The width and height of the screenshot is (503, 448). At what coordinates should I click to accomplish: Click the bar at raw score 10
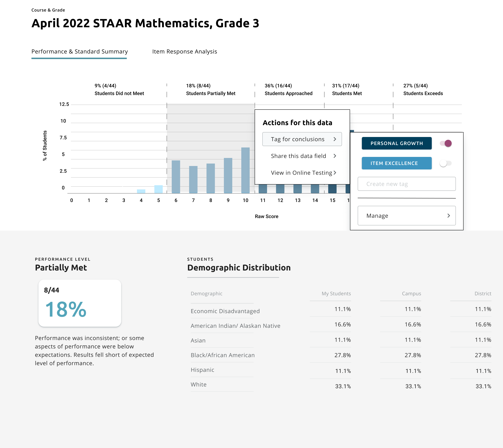(245, 170)
